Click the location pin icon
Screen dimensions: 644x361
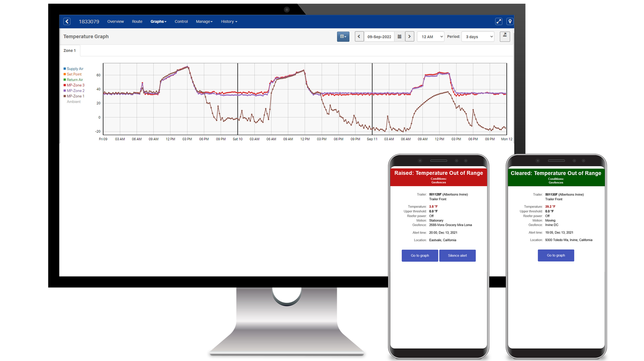point(509,21)
